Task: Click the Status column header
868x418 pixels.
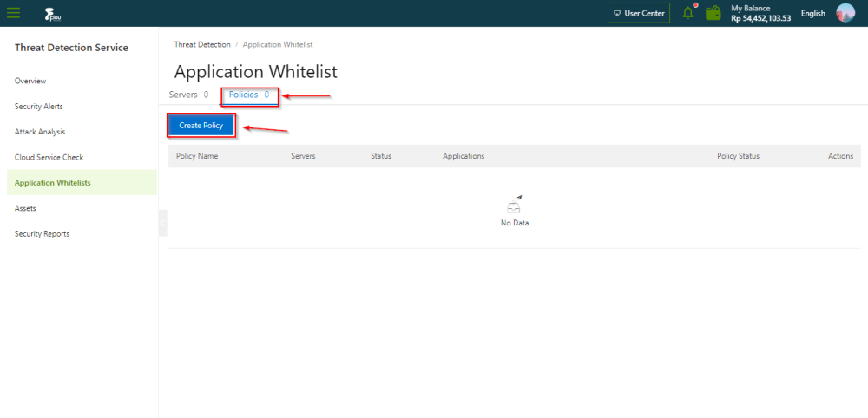Action: 381,156
